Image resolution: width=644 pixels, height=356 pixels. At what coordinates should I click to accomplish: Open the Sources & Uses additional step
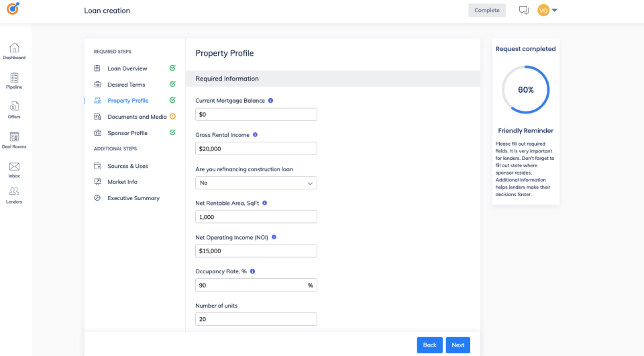(127, 166)
